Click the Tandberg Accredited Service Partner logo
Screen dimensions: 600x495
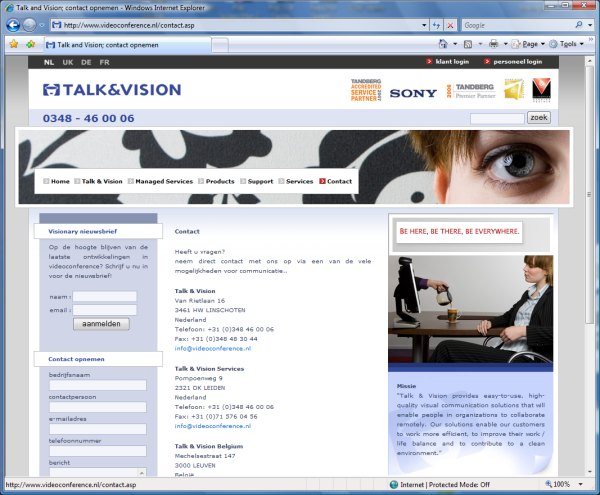click(x=366, y=90)
